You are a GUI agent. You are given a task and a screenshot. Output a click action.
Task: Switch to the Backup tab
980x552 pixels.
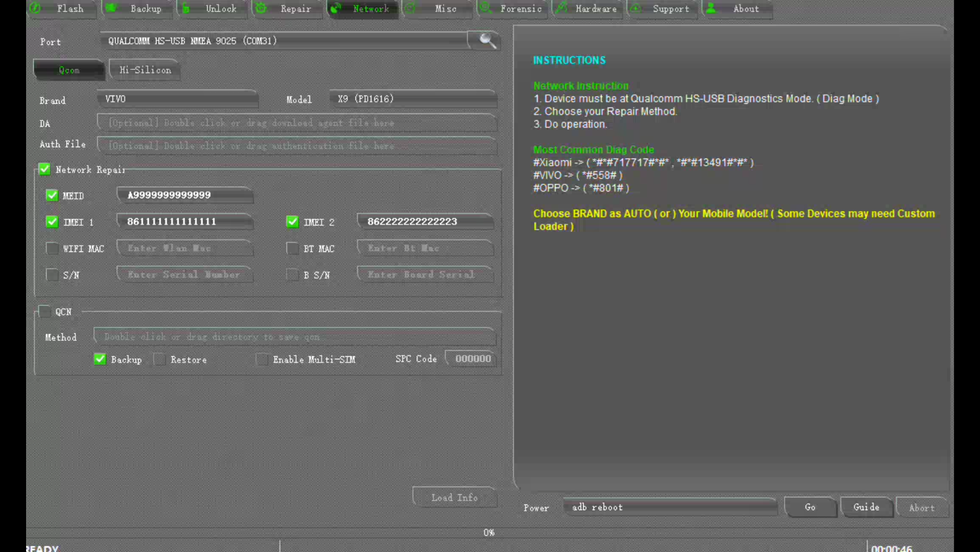coord(138,9)
